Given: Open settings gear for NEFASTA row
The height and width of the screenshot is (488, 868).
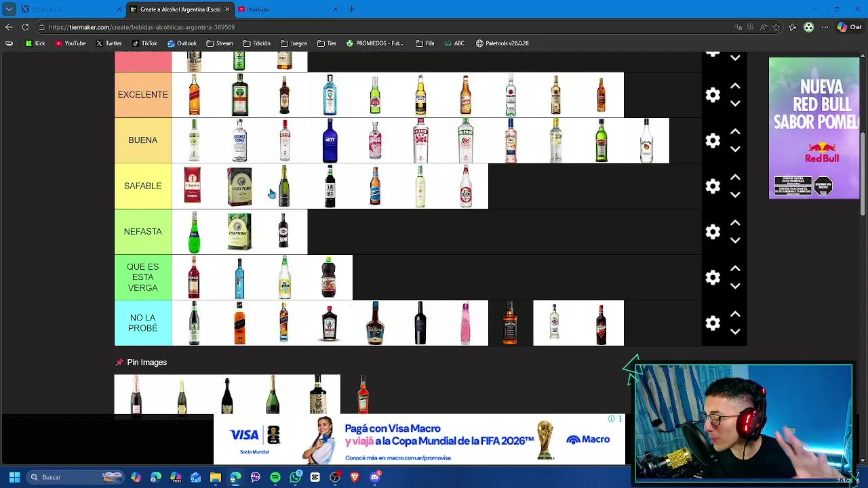Looking at the screenshot, I should (713, 232).
